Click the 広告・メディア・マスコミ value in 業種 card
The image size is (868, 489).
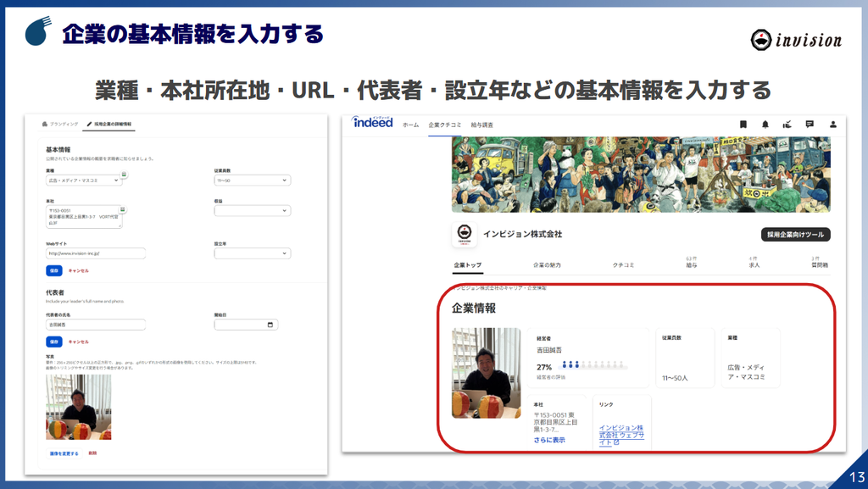[x=746, y=372]
